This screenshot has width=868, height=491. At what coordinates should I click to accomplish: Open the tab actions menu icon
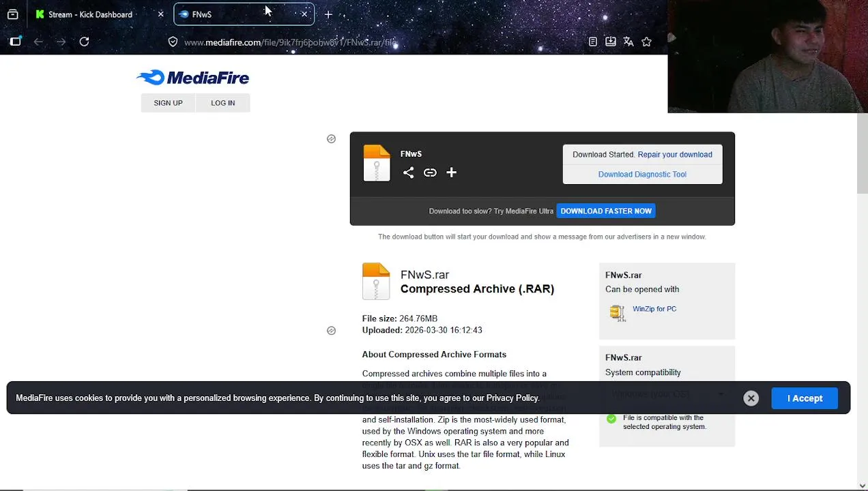click(x=13, y=14)
